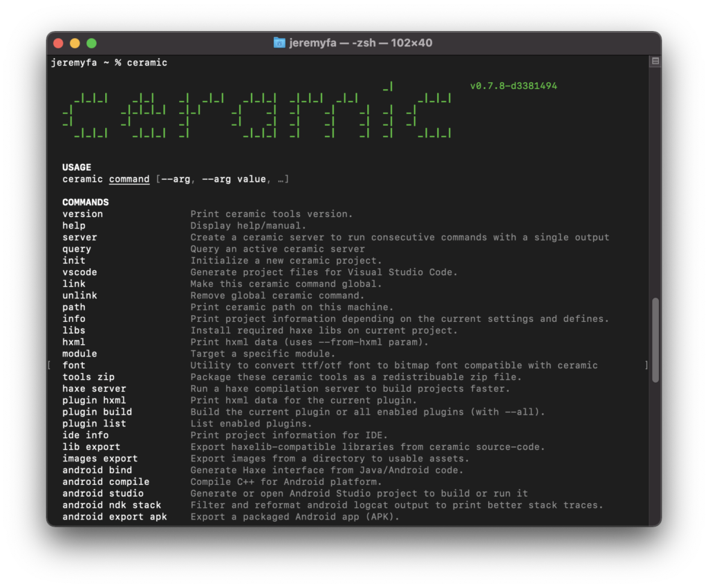Viewport: 708px width, 588px height.
Task: Click the 'Initialize a new ceramic project.' description
Action: pos(286,260)
